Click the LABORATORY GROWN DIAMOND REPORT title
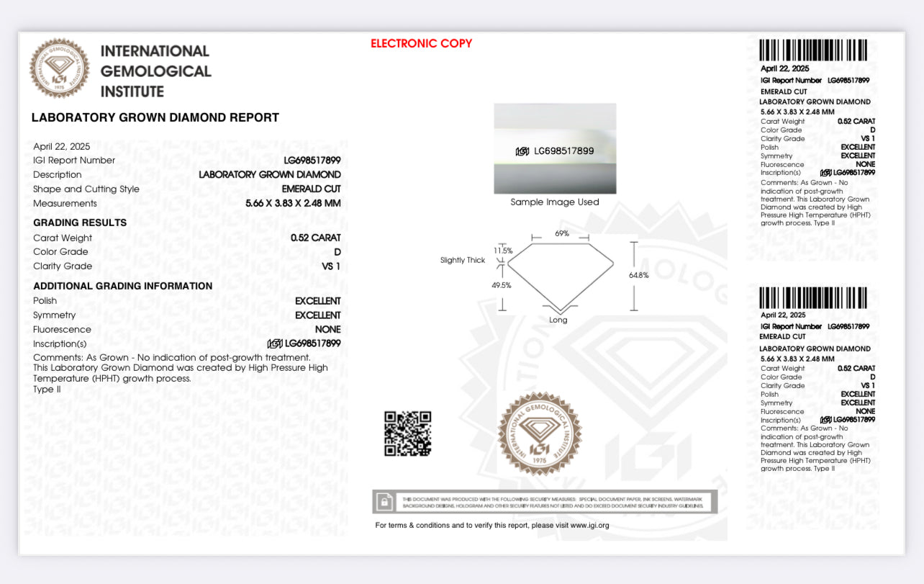 click(155, 117)
